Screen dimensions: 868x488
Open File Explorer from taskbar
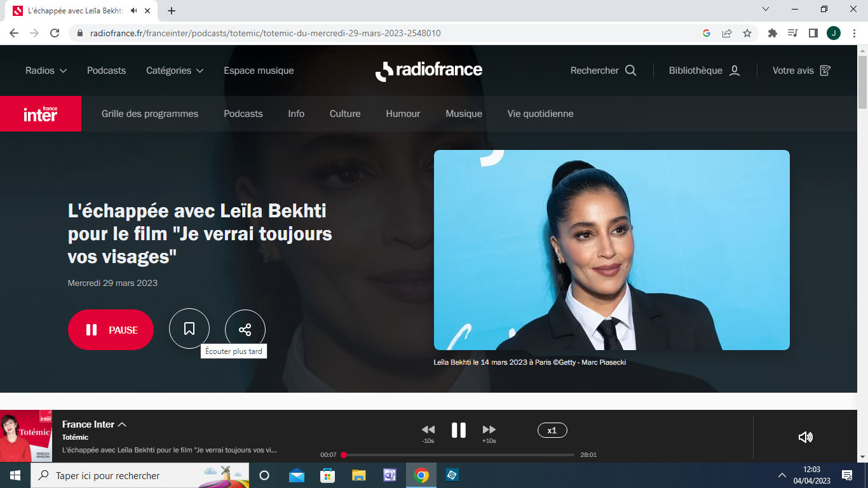[358, 475]
